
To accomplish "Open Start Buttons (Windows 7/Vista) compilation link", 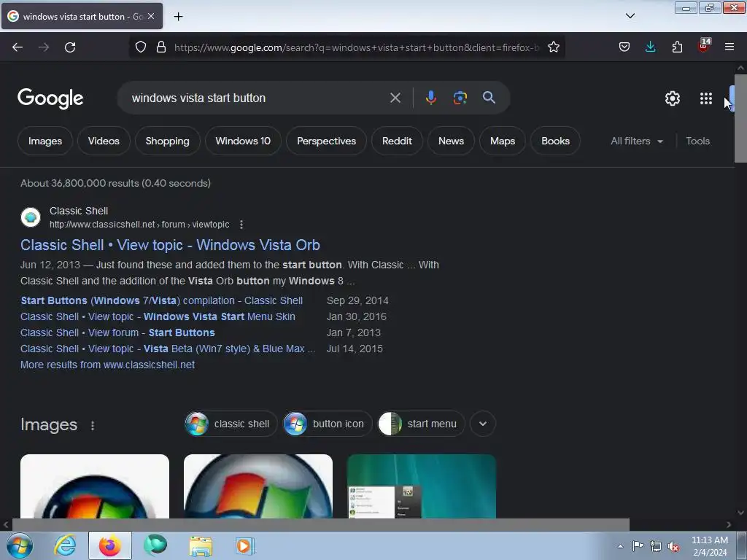I will click(x=161, y=300).
